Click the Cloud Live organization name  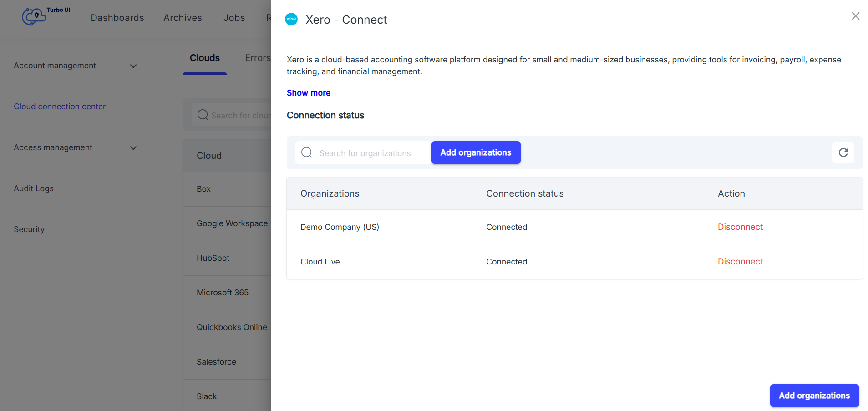point(320,262)
